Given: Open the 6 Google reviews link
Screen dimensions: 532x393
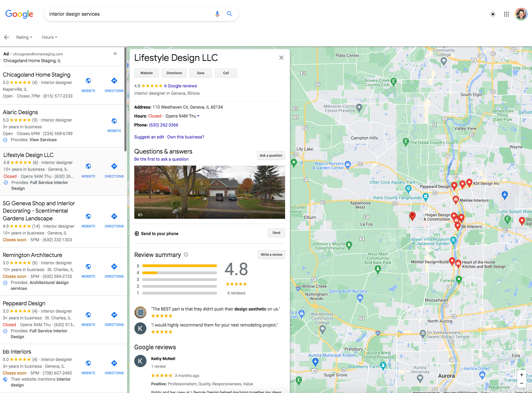Looking at the screenshot, I should tap(180, 86).
